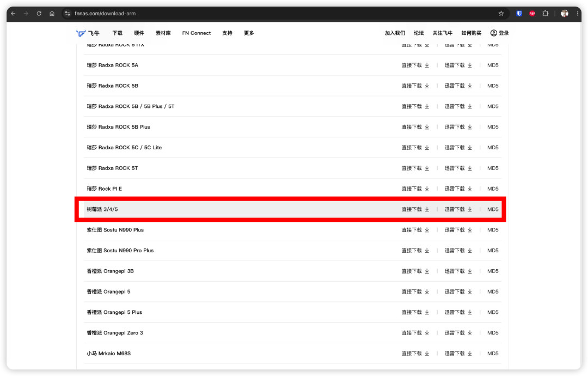Open the 硬件 menu item
This screenshot has height=376, width=588.
[x=139, y=33]
